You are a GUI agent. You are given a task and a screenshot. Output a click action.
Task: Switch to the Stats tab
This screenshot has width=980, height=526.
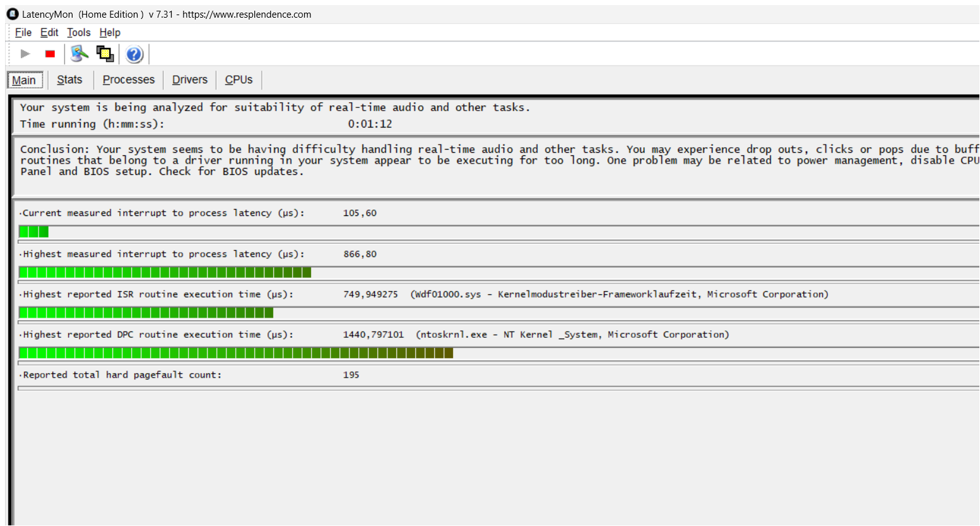(x=69, y=80)
